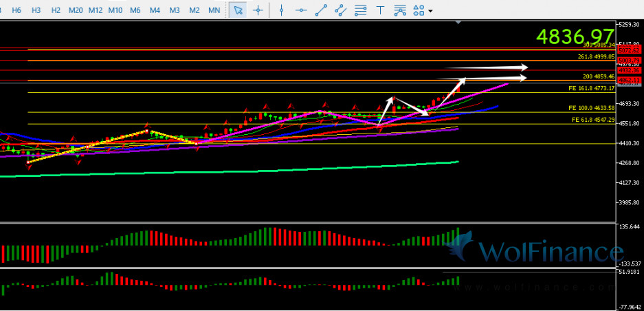This screenshot has height=311, width=644.
Task: Open the shapes objects dropdown arrow
Action: pos(430,11)
